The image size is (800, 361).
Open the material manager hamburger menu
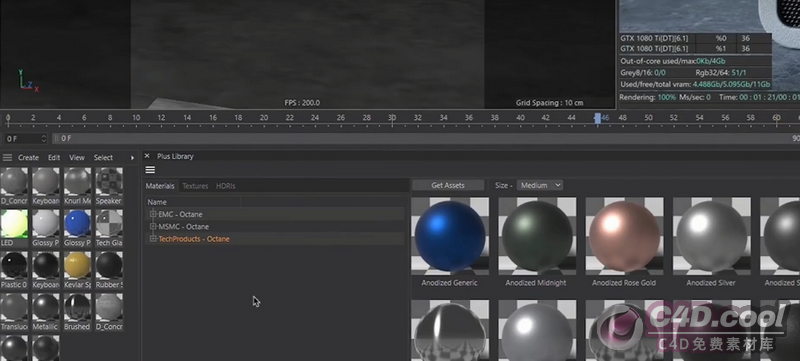tap(7, 158)
